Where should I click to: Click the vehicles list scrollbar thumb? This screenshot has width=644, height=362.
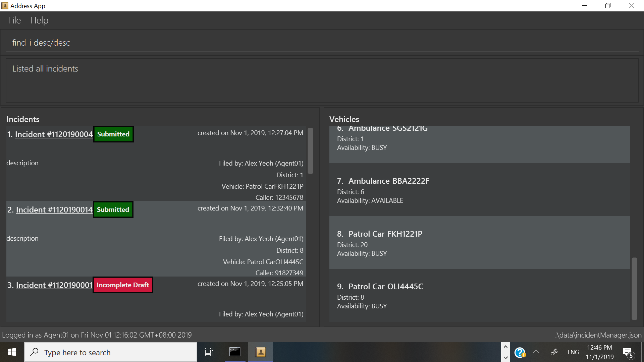(634, 288)
